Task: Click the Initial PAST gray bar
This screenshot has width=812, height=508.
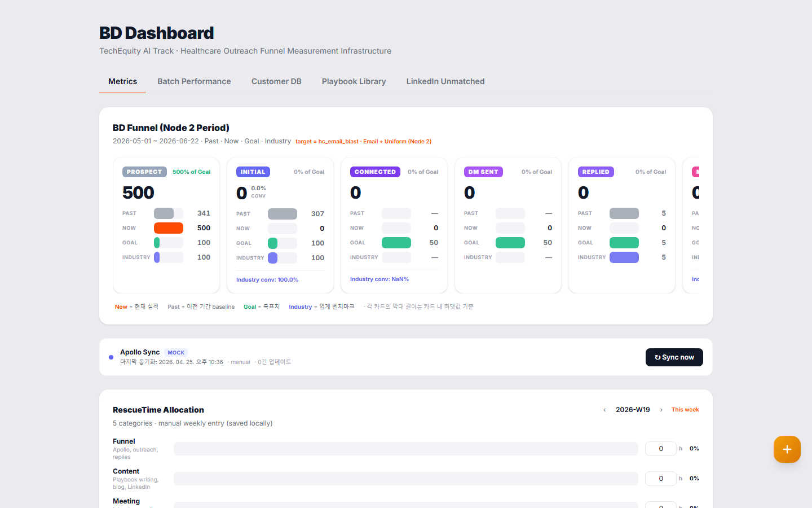Action: point(283,214)
